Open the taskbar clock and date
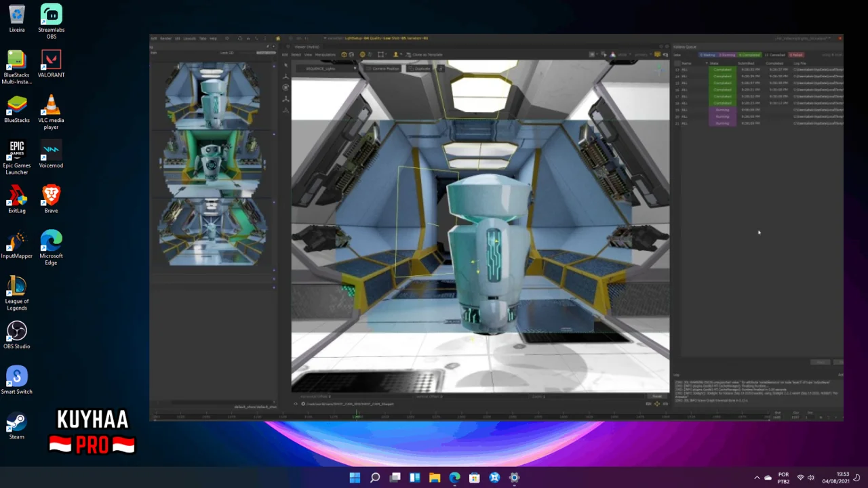Viewport: 868px width, 488px height. 835,478
